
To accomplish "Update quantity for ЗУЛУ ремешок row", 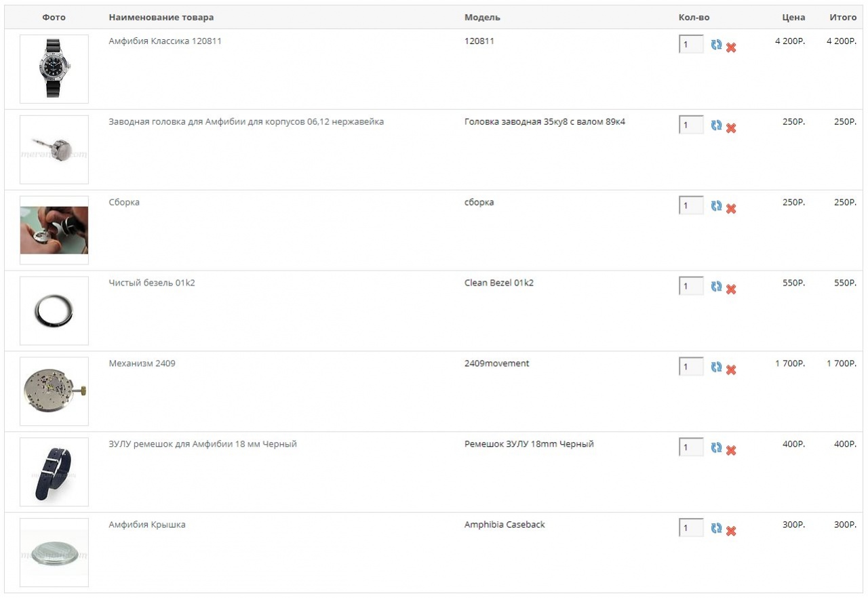I will [x=716, y=447].
